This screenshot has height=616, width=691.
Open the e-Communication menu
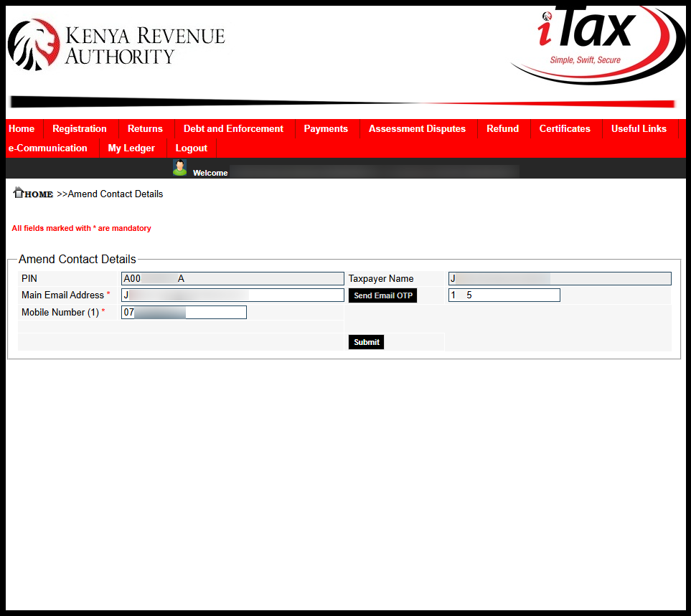[x=47, y=148]
